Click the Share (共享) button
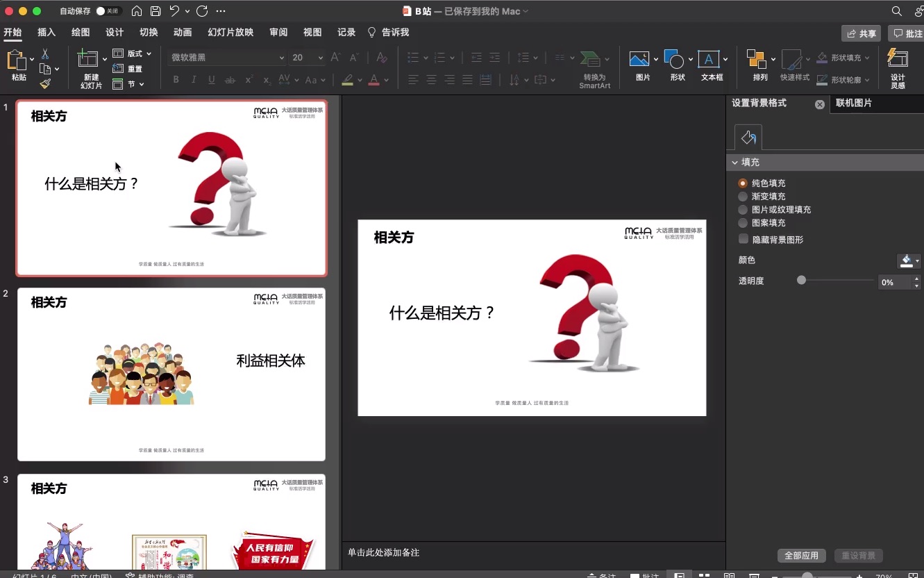The image size is (924, 578). (861, 33)
